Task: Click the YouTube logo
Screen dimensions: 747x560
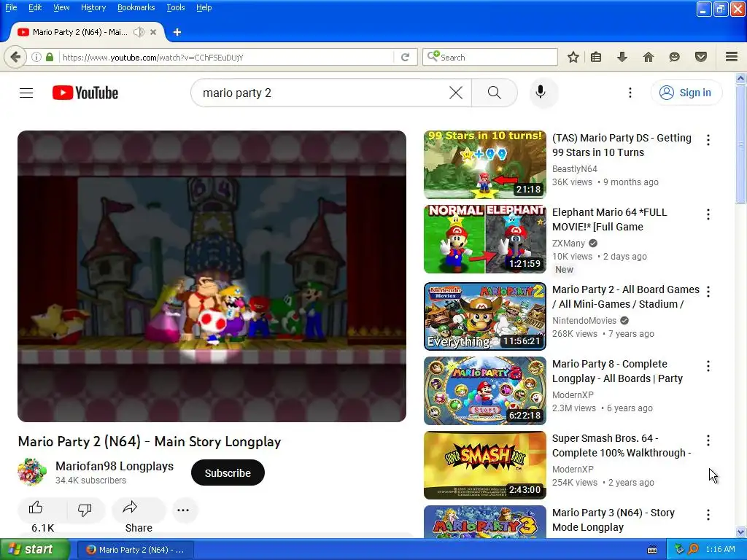Action: (85, 93)
